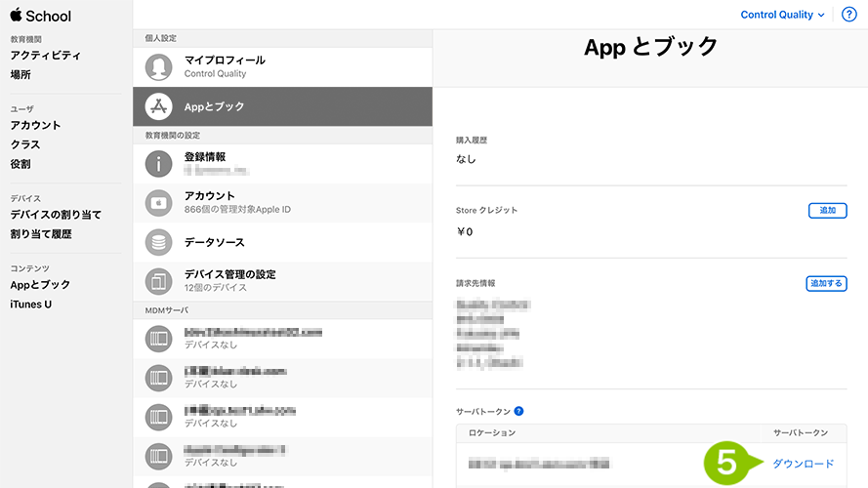The height and width of the screenshot is (488, 868).
Task: Open アクティビティ in the sidebar
Action: tap(45, 56)
